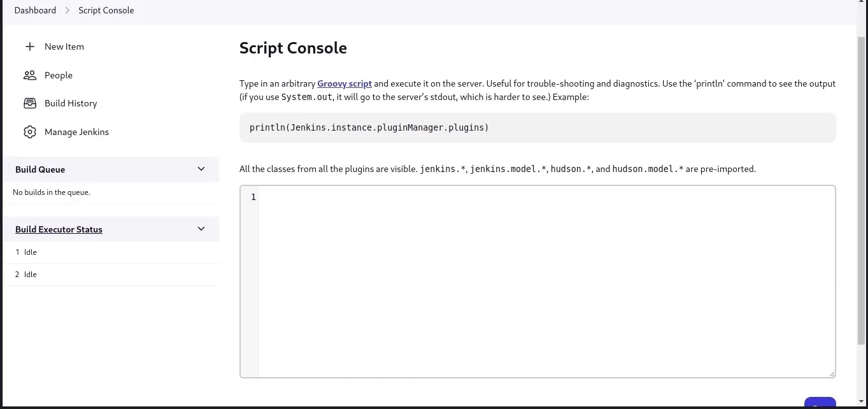This screenshot has width=868, height=409.
Task: Open the New Item menu entry
Action: pyautogui.click(x=64, y=47)
